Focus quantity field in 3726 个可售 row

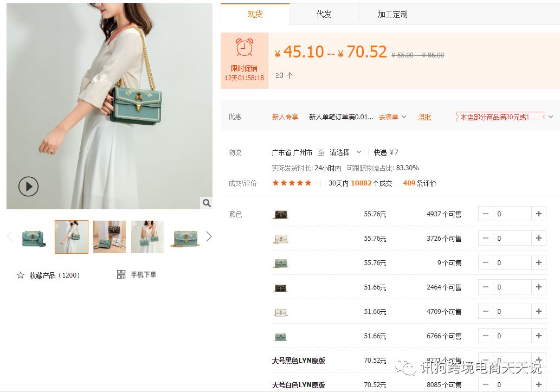click(512, 238)
